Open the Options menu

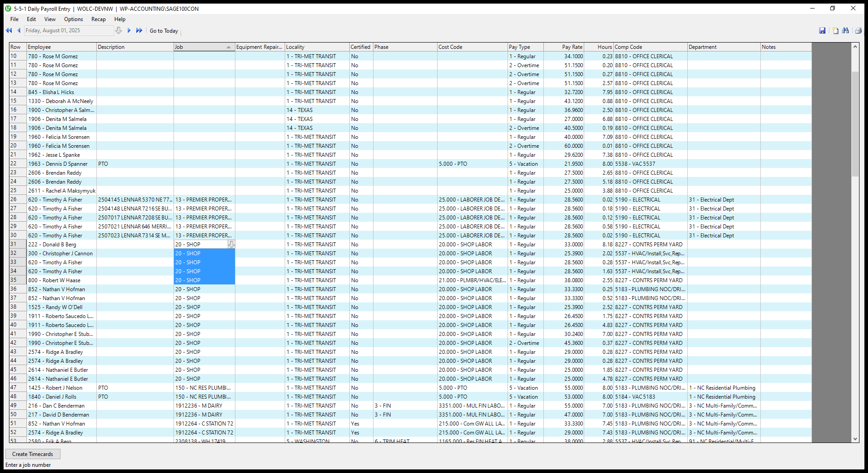tap(74, 19)
